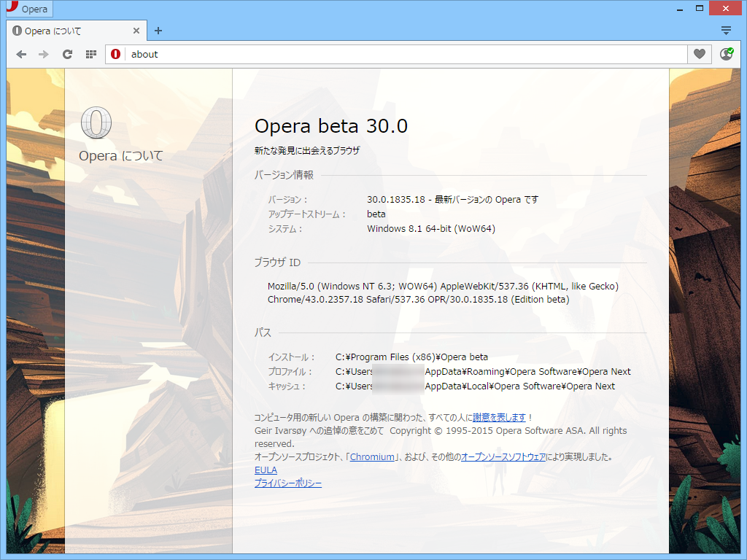Viewport: 747px width, 560px height.
Task: Select Opera について in the sidebar
Action: 120,155
